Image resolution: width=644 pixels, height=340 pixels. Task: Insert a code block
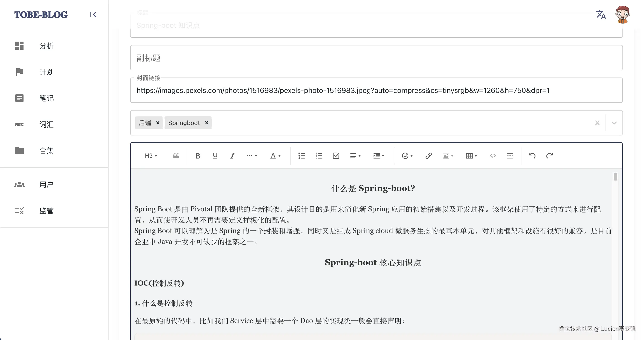493,156
